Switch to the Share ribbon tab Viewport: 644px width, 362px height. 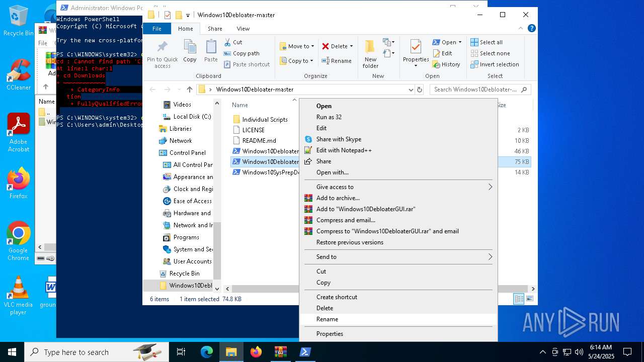215,29
